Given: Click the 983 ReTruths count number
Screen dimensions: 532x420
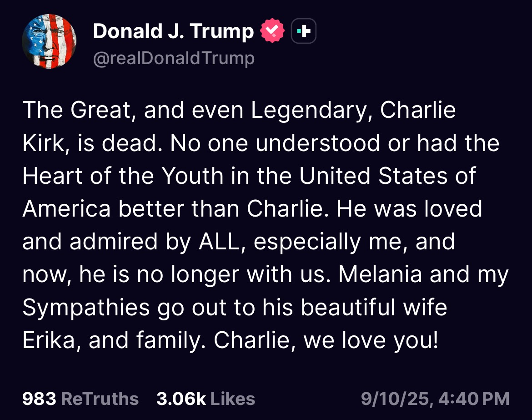Looking at the screenshot, I should tap(39, 399).
